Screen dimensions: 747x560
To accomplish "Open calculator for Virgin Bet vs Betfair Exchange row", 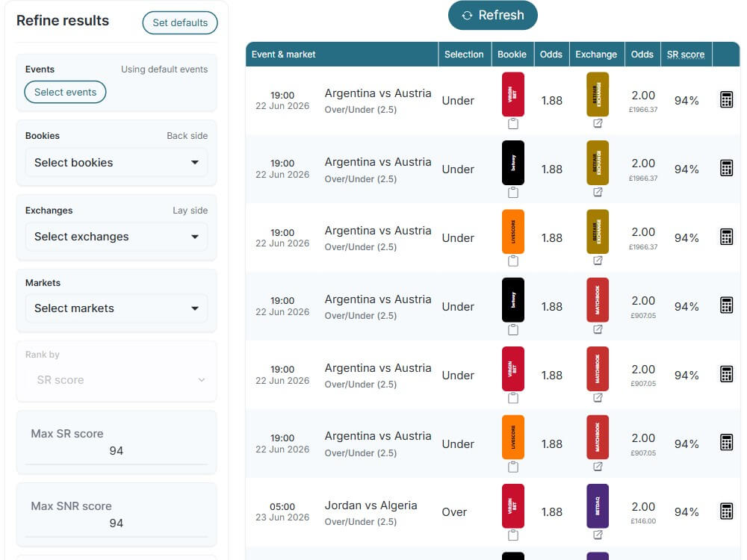I will point(726,99).
